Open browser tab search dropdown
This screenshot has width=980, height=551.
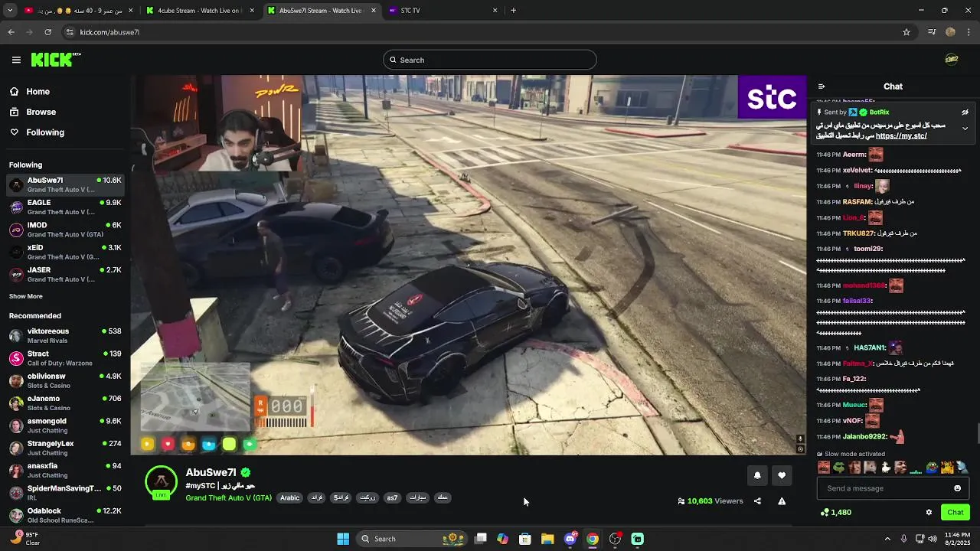(x=10, y=11)
